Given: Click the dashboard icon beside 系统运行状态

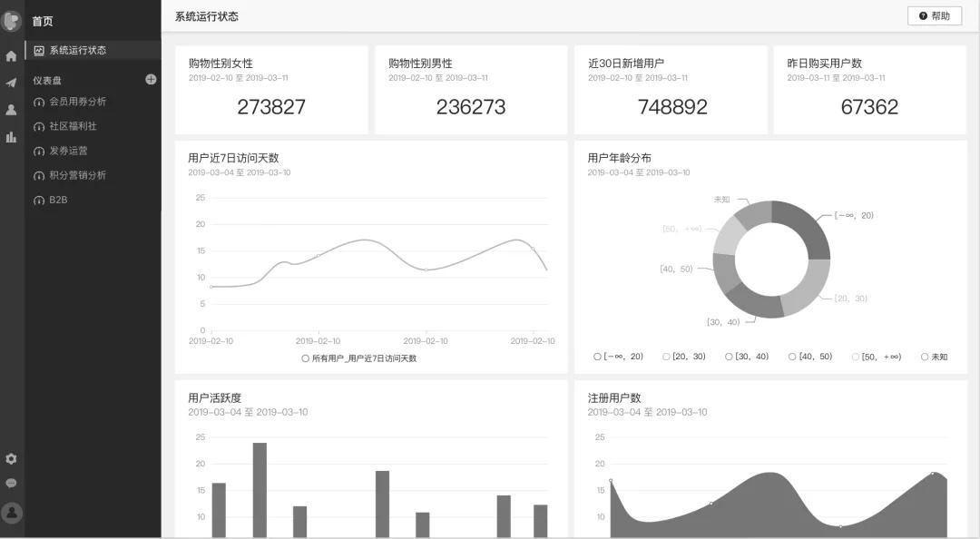Looking at the screenshot, I should click(x=37, y=51).
